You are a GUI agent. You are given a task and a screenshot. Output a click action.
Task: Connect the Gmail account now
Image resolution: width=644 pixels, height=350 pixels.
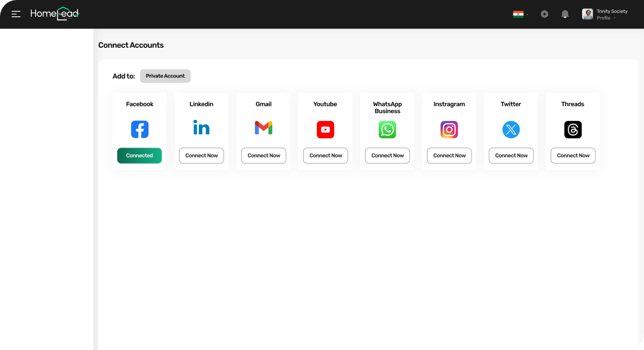click(263, 156)
